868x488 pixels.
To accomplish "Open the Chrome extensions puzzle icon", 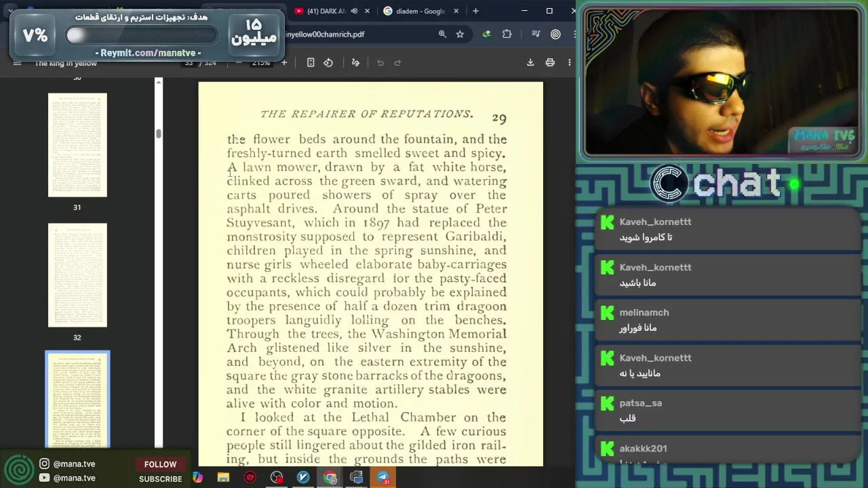I will click(507, 34).
